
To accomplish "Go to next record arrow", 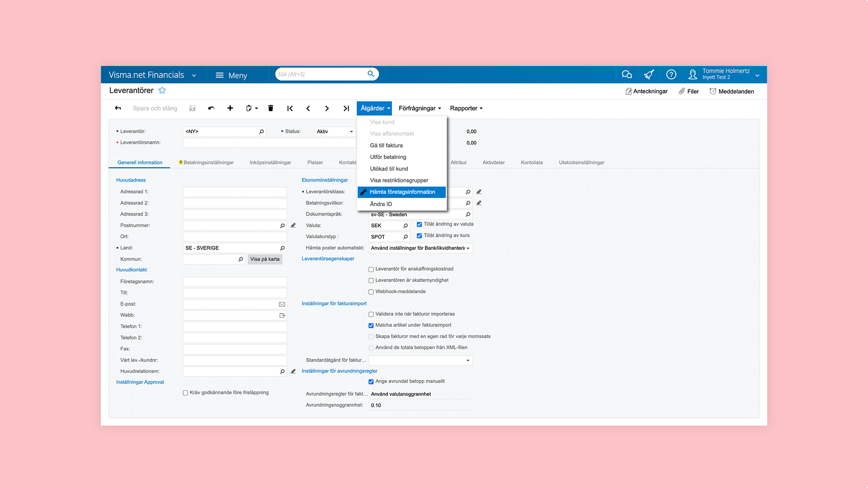I will pyautogui.click(x=327, y=108).
